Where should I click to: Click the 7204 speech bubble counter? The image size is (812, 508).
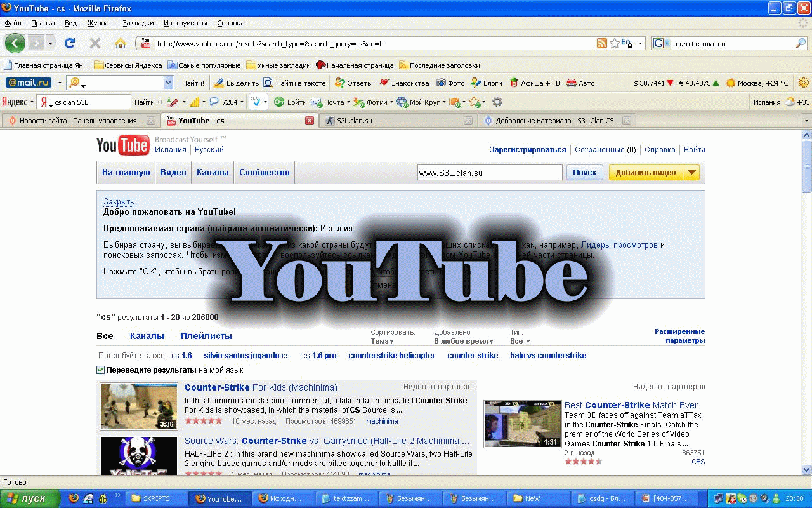pyautogui.click(x=223, y=102)
